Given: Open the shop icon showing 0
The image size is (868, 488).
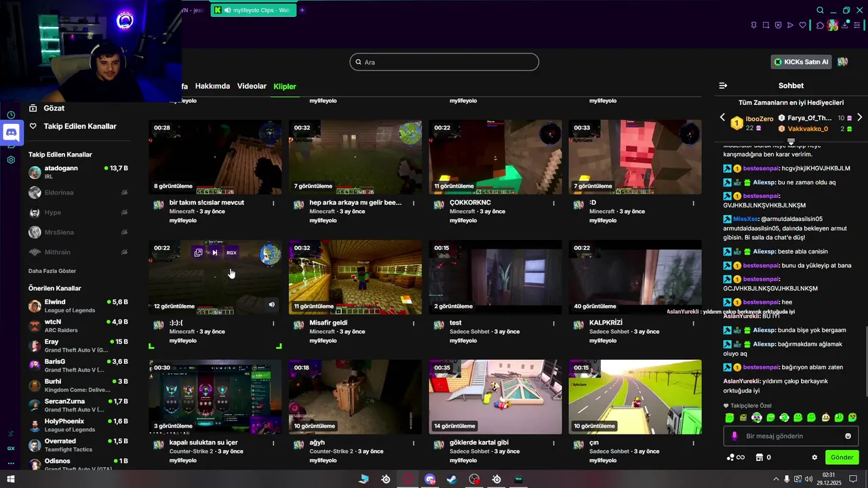Looking at the screenshot, I should 763,457.
